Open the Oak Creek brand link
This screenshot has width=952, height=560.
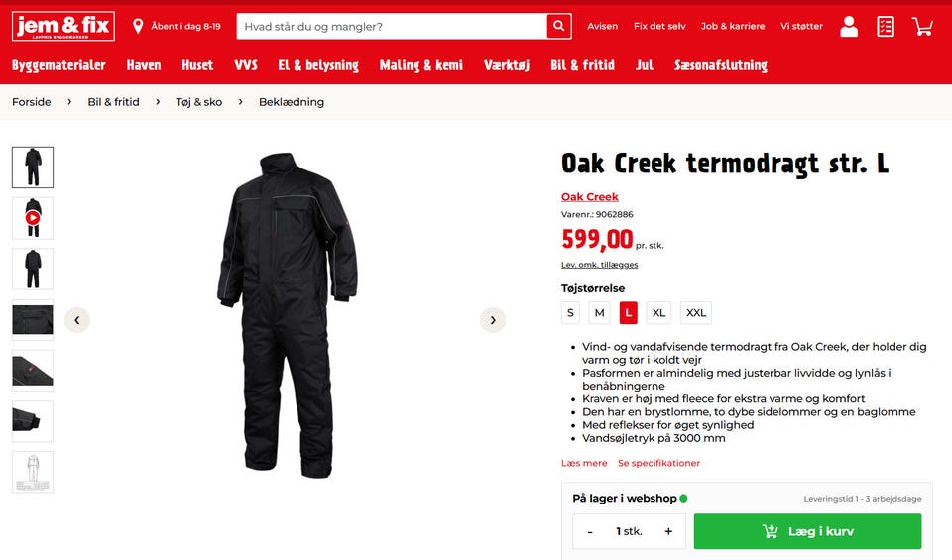coord(589,196)
